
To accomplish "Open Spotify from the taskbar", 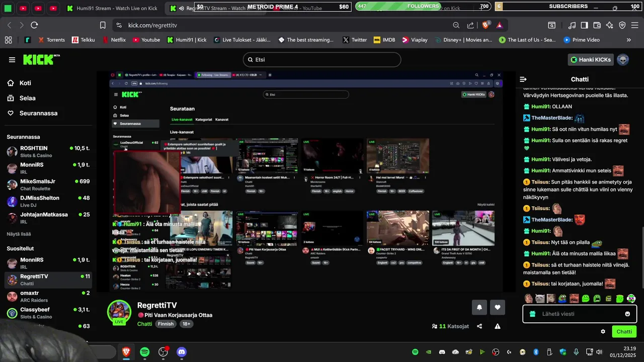I will pos(145,352).
